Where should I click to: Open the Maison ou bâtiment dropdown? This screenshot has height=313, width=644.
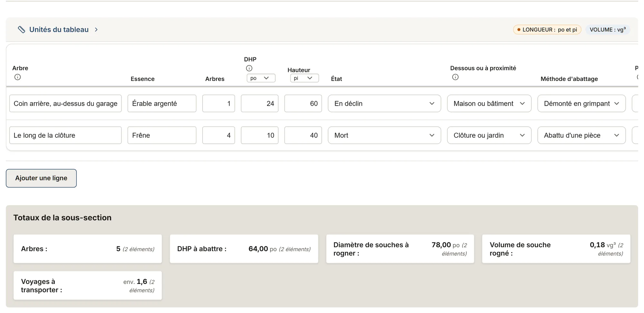(x=489, y=103)
